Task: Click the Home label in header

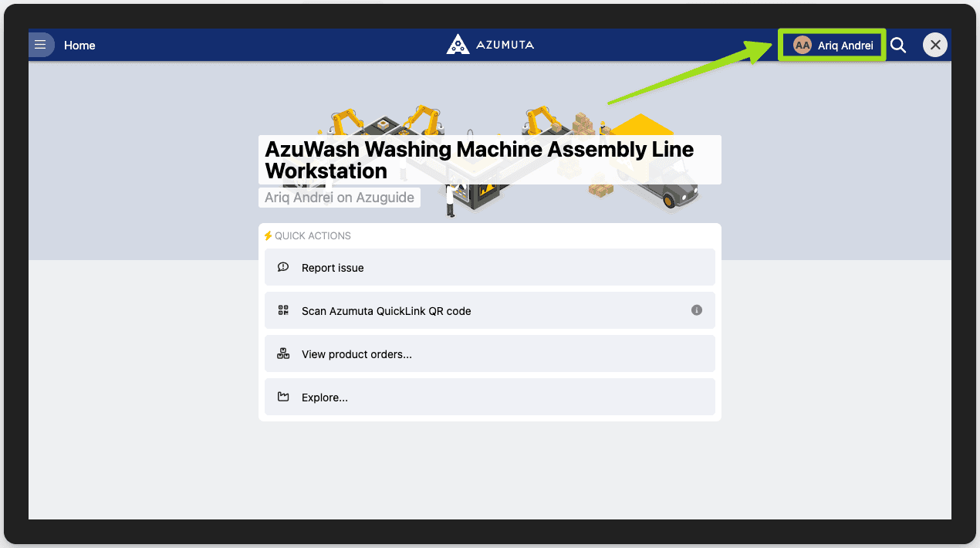Action: pyautogui.click(x=79, y=46)
